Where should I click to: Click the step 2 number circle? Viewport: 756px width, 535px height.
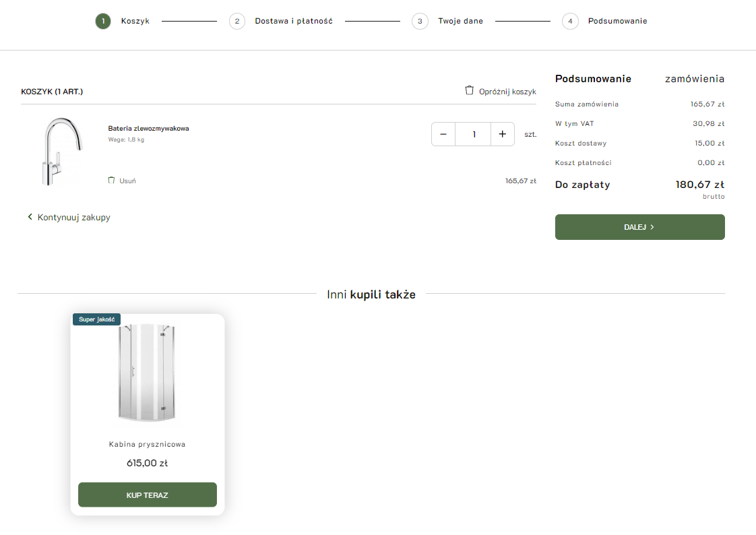click(237, 22)
